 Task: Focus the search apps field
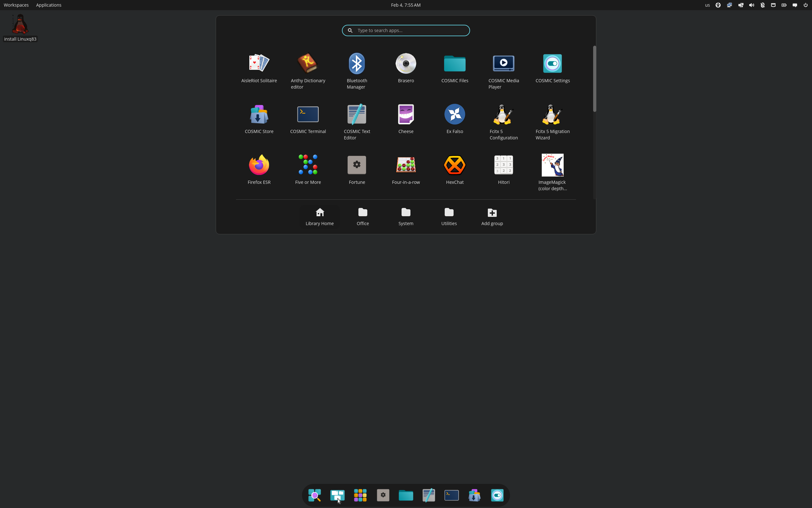(x=406, y=30)
